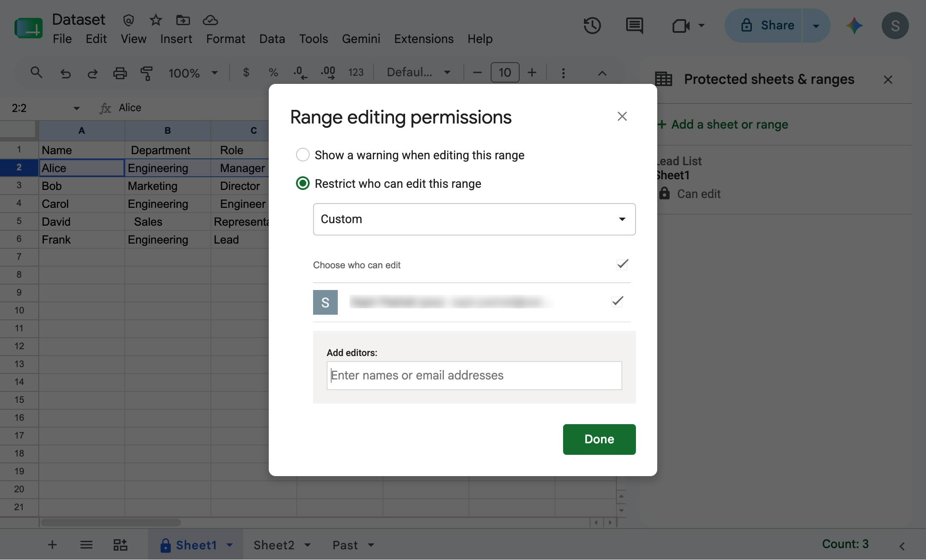Select the Marketing cell
The width and height of the screenshot is (926, 560).
(x=167, y=186)
